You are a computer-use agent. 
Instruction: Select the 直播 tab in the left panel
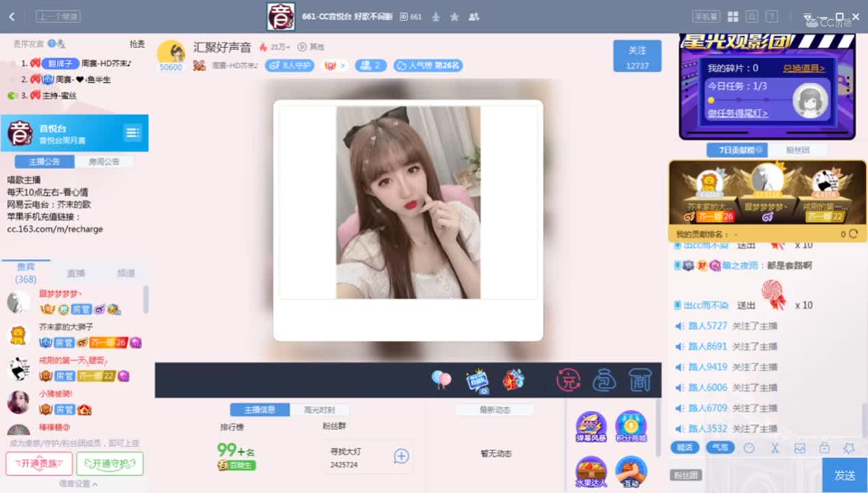point(76,273)
